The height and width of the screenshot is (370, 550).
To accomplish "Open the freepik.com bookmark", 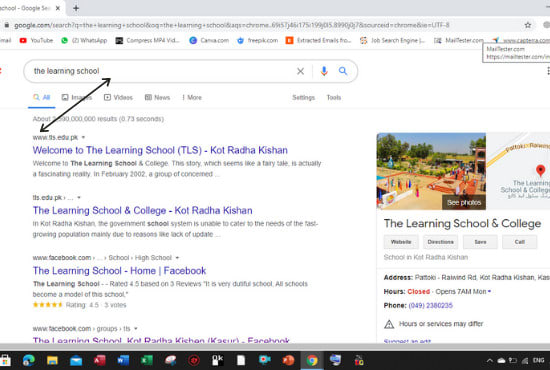I will 257,40.
